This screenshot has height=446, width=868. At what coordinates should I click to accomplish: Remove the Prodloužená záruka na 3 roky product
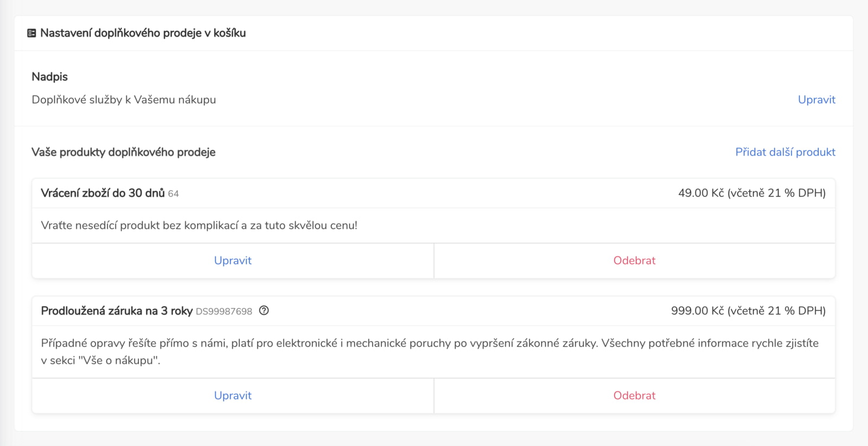coord(634,396)
